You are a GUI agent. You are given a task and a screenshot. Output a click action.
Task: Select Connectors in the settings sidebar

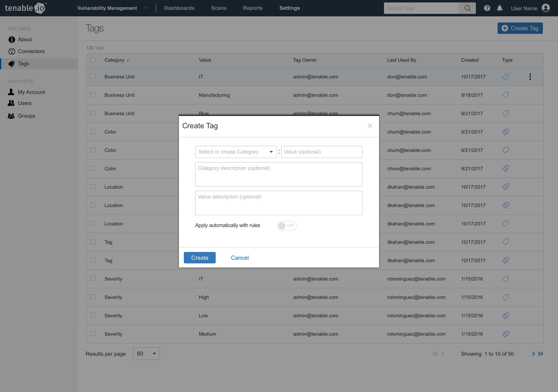(x=31, y=51)
